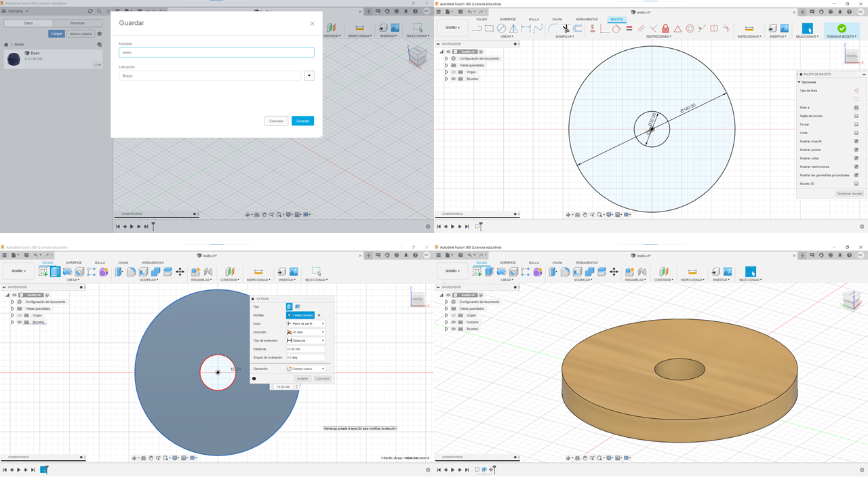Enable the Forzar checkbox in sketch palette
868x488 pixels.
(856, 124)
